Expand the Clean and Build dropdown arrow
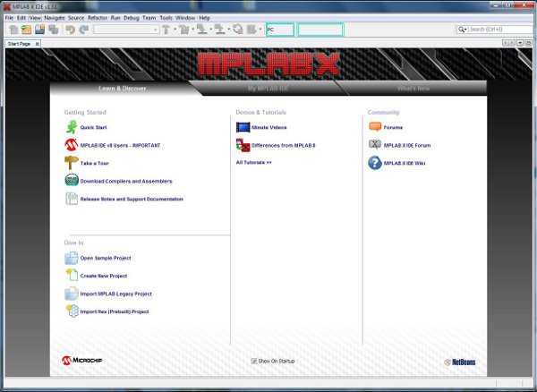The image size is (537, 392). [x=192, y=30]
